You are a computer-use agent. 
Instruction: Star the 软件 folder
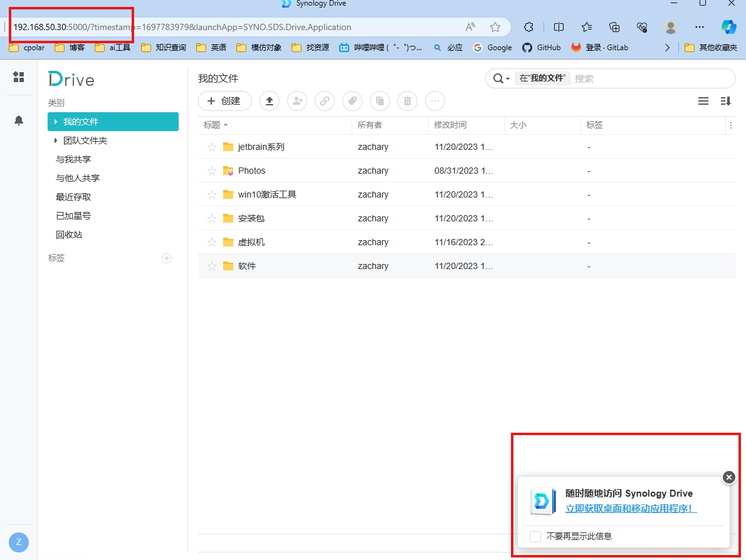click(x=212, y=266)
